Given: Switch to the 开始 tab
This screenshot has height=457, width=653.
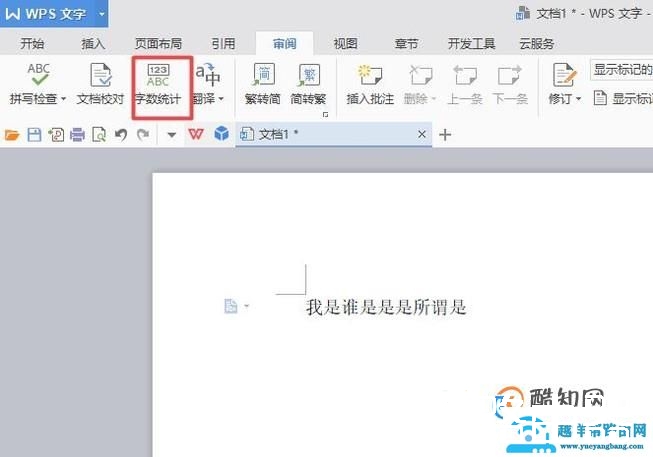Looking at the screenshot, I should coord(32,43).
